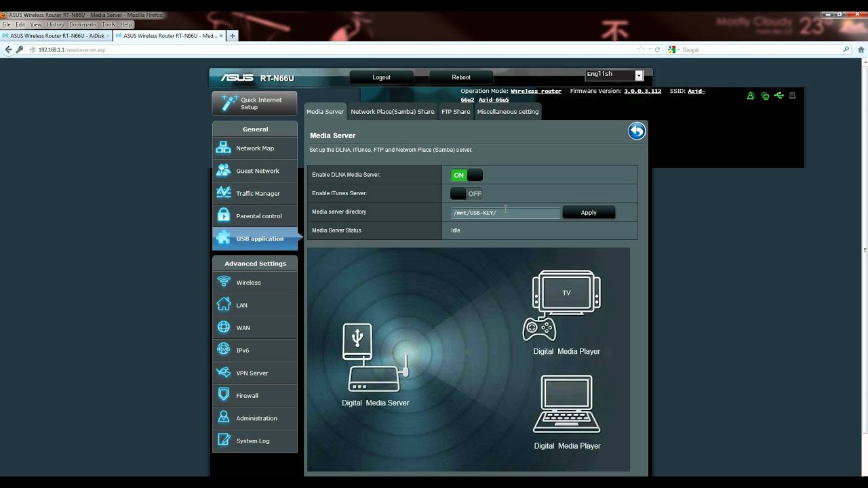Viewport: 868px width, 488px height.
Task: Open the address bar history dropdown arrow
Action: [649, 49]
